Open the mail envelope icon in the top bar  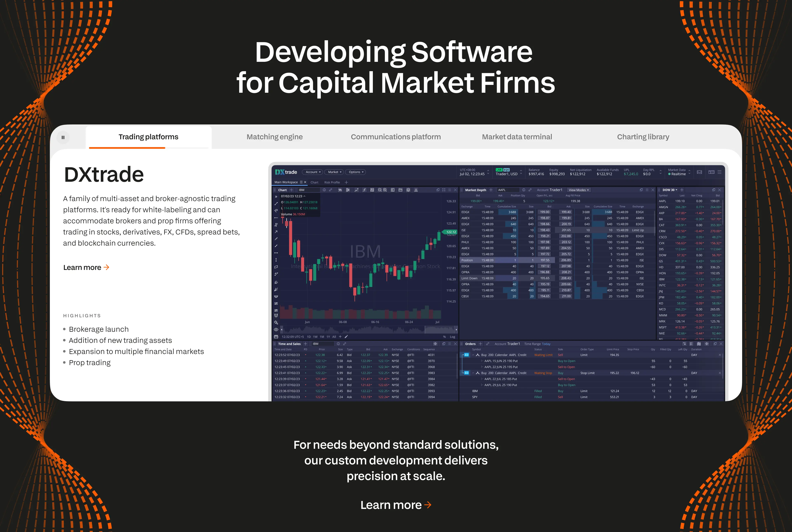click(x=699, y=172)
